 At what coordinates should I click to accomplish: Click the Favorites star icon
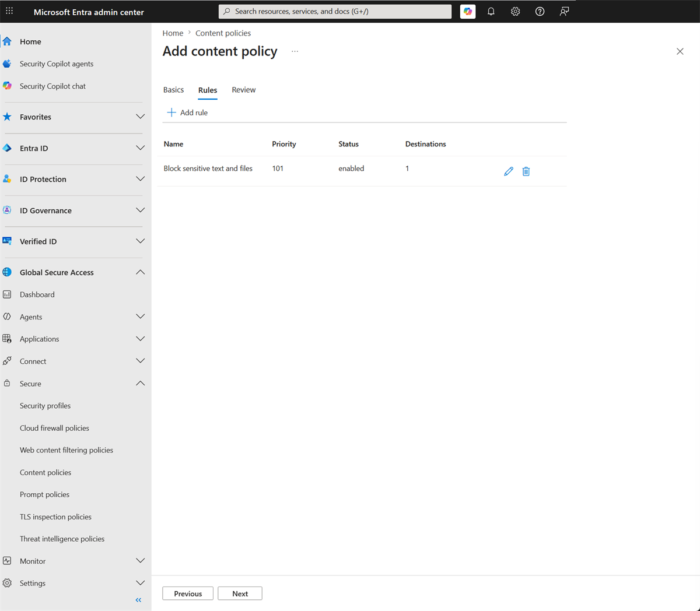[7, 117]
